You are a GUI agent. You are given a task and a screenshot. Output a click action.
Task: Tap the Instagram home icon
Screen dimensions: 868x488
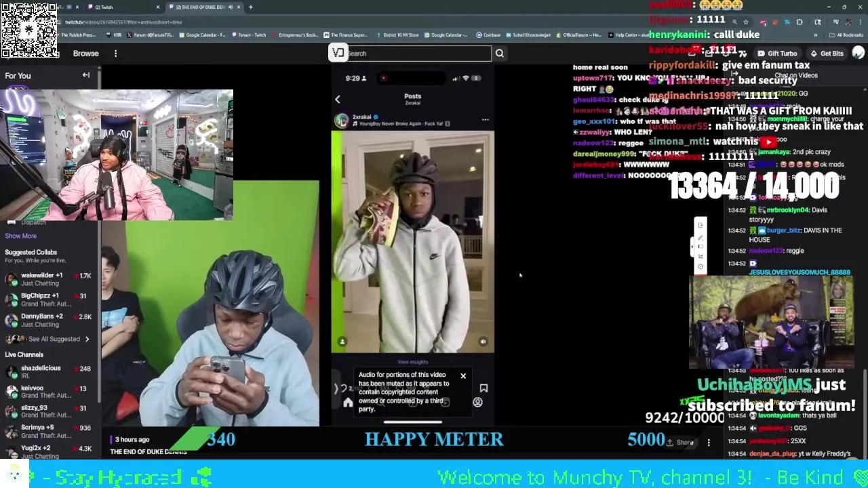tap(348, 403)
